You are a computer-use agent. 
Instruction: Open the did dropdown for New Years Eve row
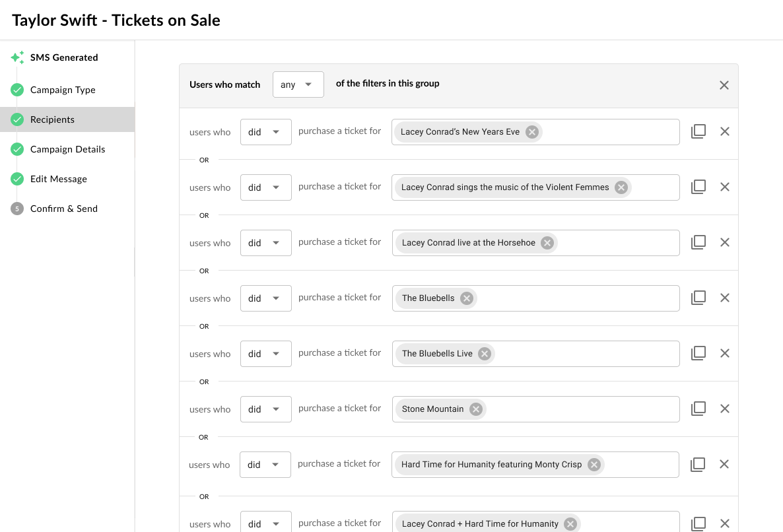265,132
